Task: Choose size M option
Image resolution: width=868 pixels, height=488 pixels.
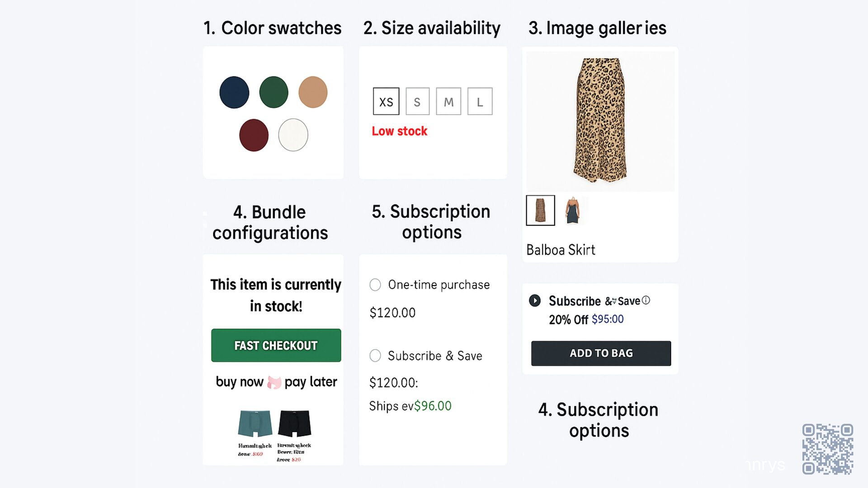Action: coord(448,102)
